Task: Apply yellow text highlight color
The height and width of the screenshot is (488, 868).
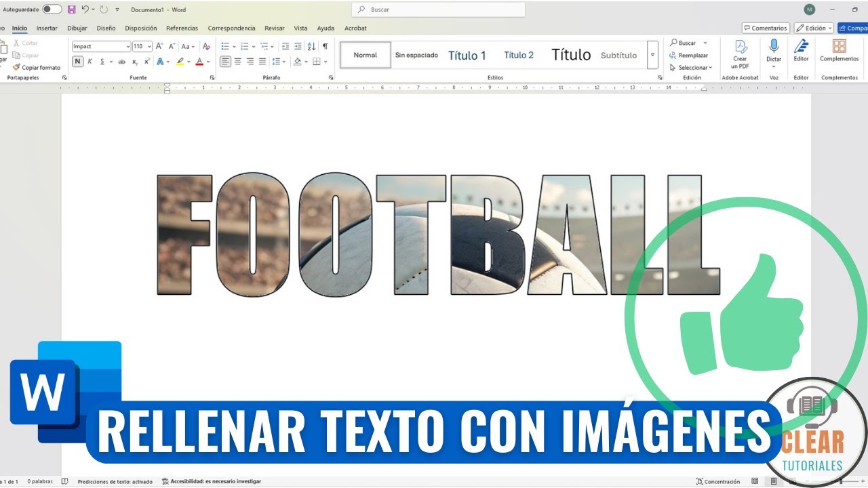Action: [x=180, y=62]
